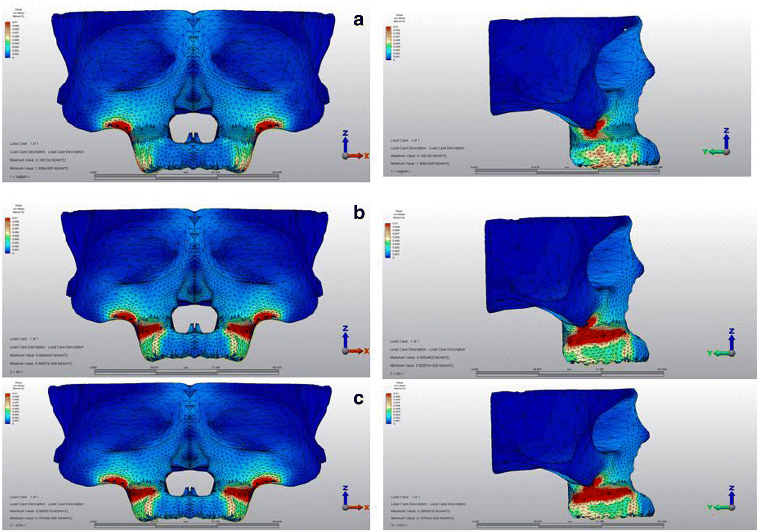Click the stress color legend in panel b frontal view
The height and width of the screenshot is (532, 759).
pyautogui.click(x=8, y=235)
